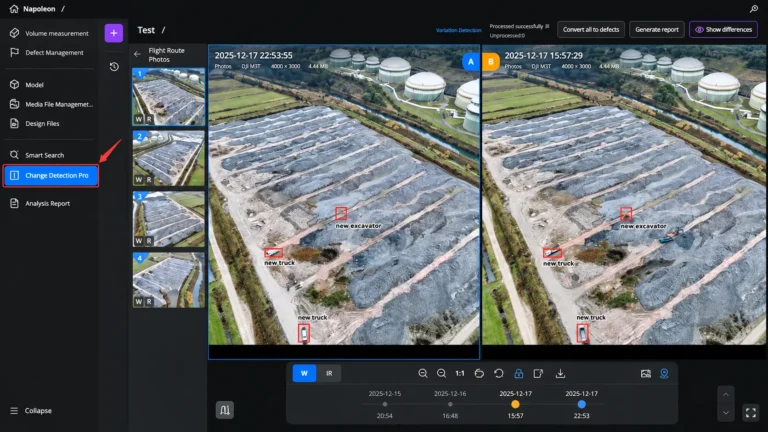Go to the Model section

(x=27, y=85)
